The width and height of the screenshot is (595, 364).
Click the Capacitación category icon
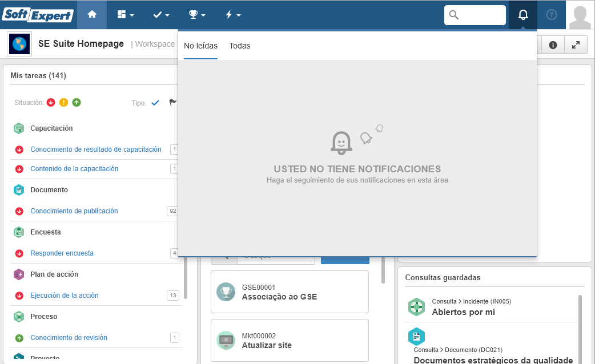[19, 128]
